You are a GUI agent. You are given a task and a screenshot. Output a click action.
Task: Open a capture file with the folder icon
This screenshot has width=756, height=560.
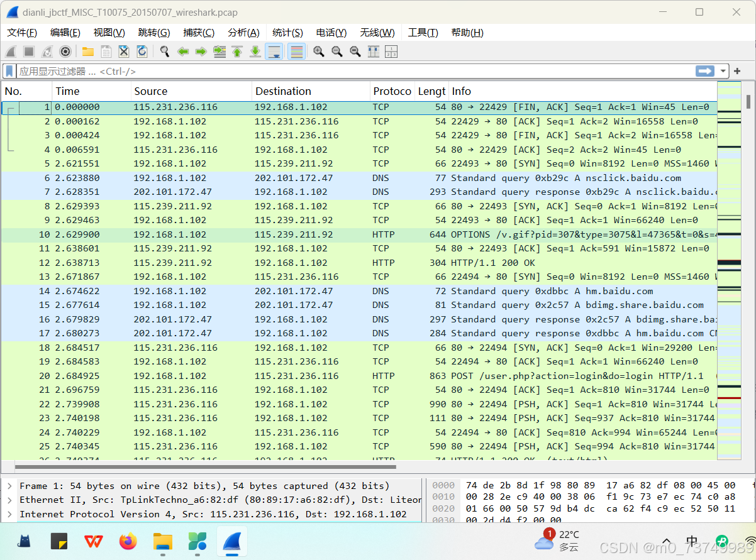pyautogui.click(x=88, y=52)
